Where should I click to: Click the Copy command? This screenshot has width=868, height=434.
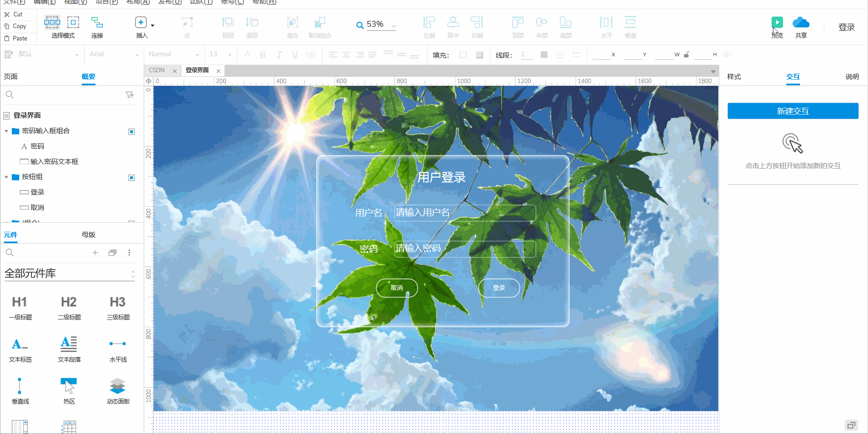tap(15, 26)
